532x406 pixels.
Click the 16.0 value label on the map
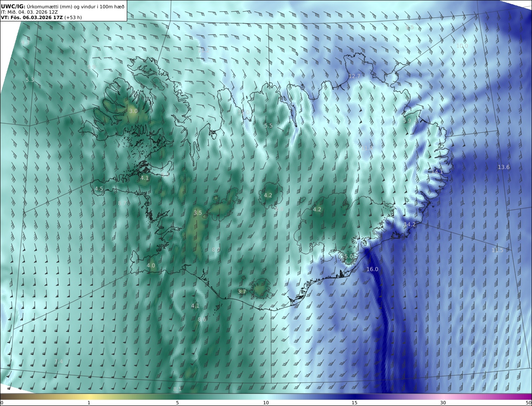[x=372, y=269]
